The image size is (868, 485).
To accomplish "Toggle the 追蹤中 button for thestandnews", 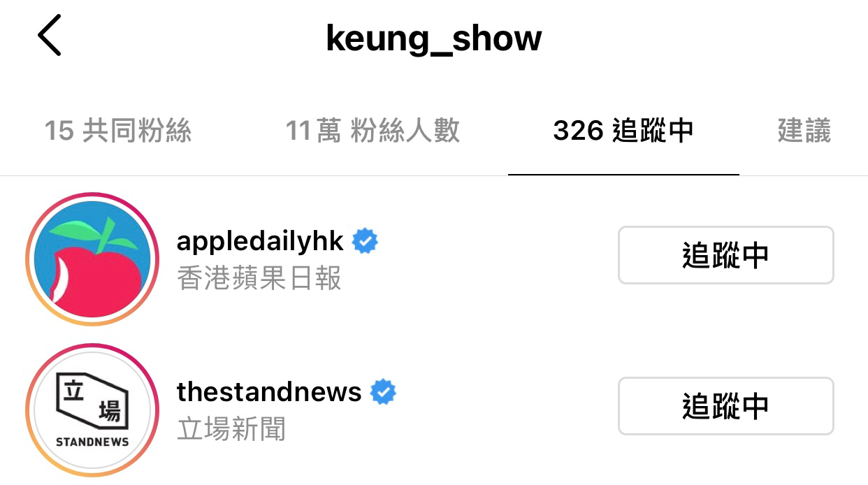I will click(725, 406).
